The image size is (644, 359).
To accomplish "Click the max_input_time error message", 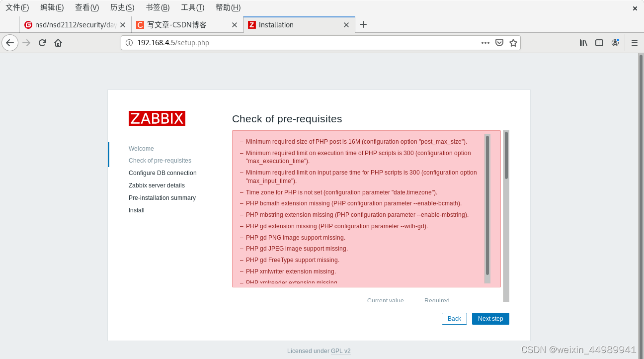I will point(361,177).
